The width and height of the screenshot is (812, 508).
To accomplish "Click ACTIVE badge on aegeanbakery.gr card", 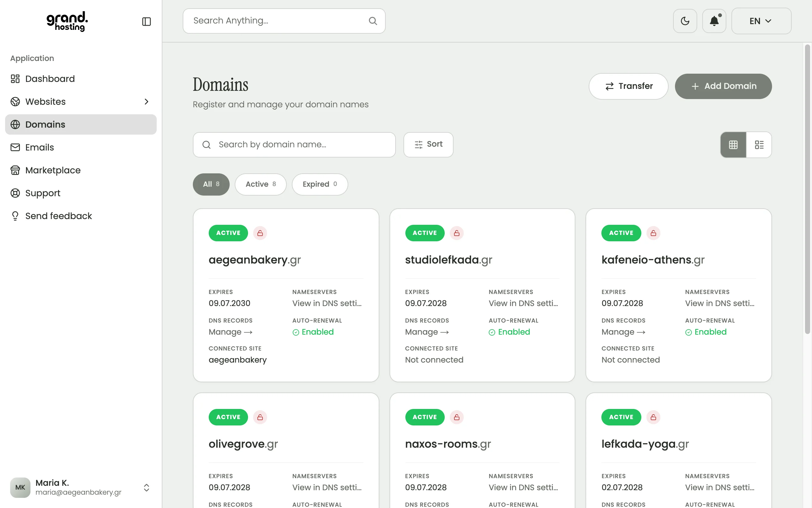I will pyautogui.click(x=228, y=233).
